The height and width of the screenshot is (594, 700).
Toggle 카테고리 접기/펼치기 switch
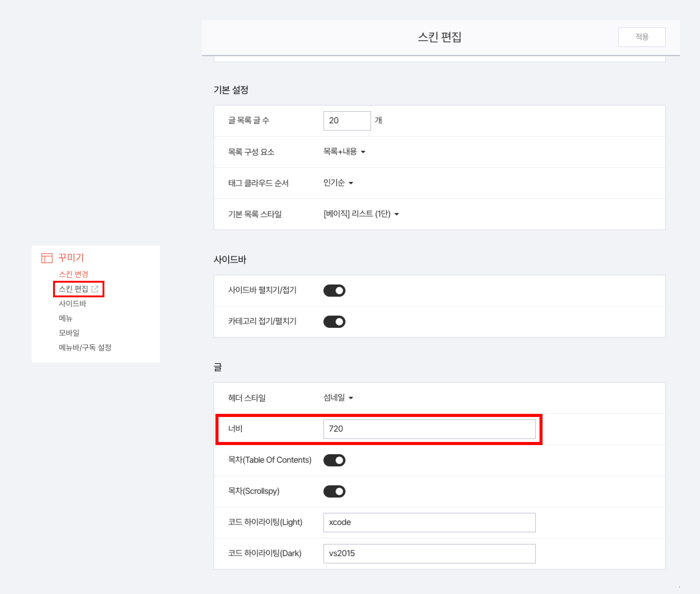pyautogui.click(x=334, y=322)
